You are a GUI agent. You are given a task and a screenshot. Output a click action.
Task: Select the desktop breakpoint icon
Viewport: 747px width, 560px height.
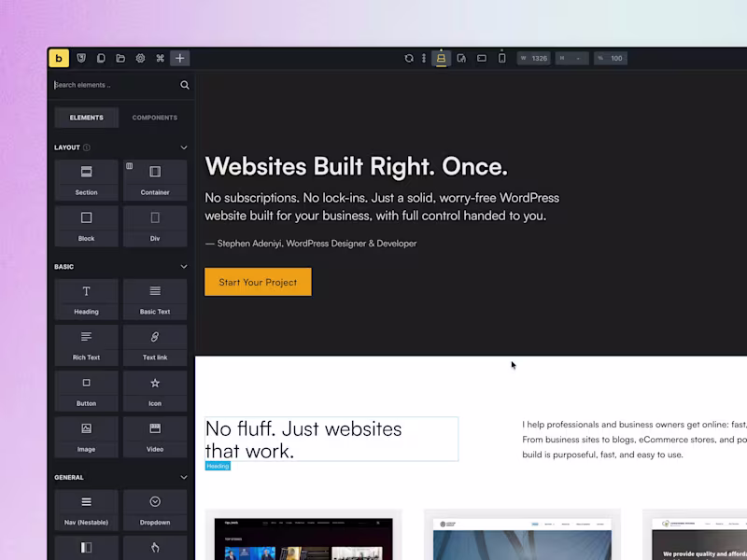click(441, 58)
